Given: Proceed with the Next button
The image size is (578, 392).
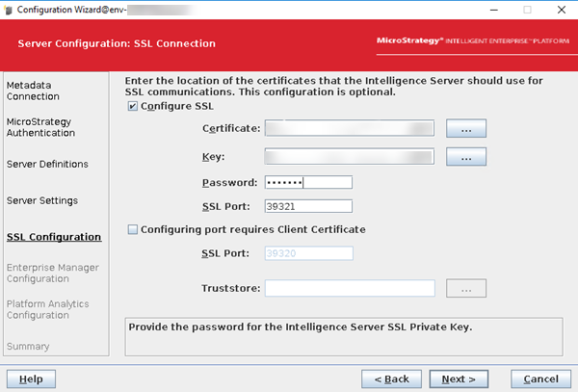Looking at the screenshot, I should coord(460,379).
